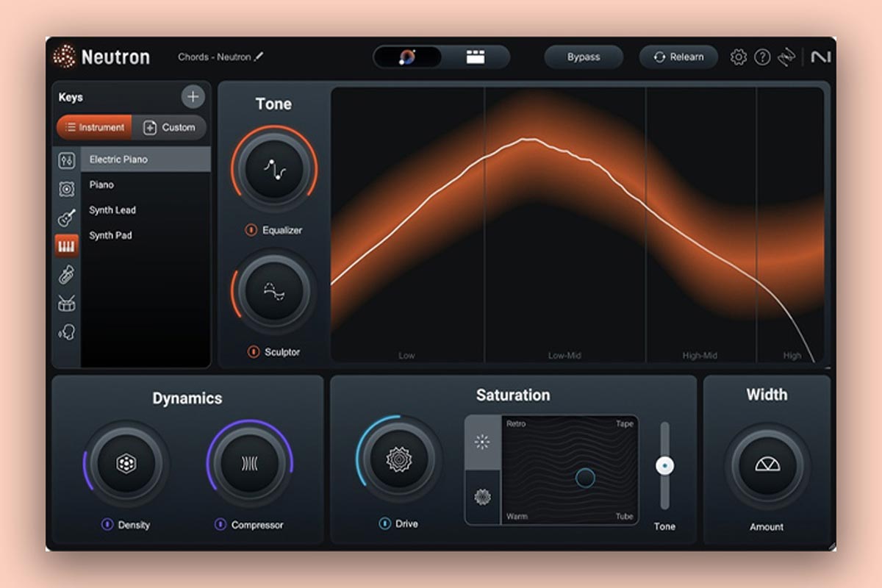Select the Vocals instrument category icon
Screen dimensions: 882x588
point(66,331)
